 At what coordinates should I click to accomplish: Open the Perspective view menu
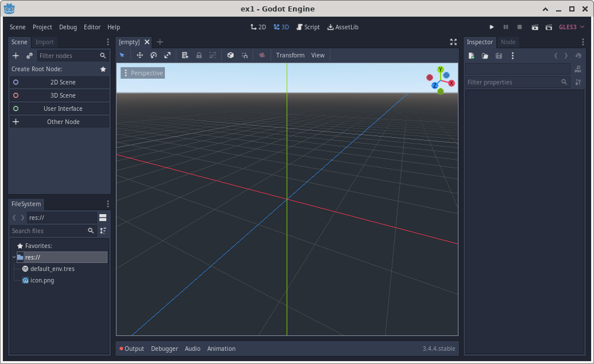click(143, 73)
